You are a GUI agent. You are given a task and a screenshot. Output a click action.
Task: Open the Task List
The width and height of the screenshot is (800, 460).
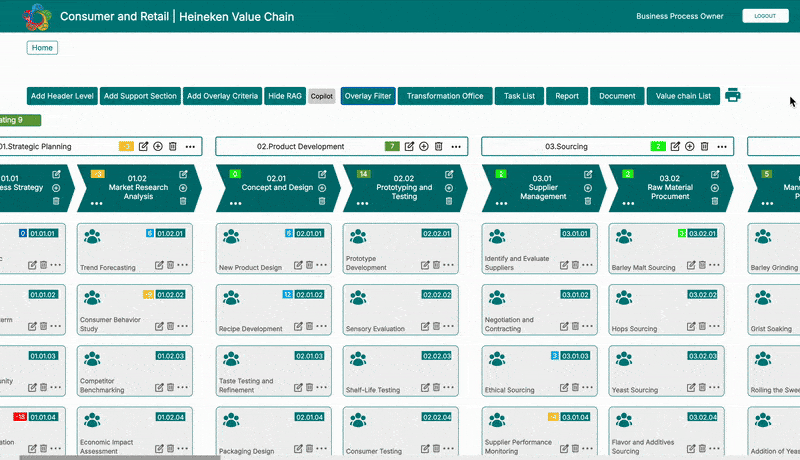click(x=519, y=96)
